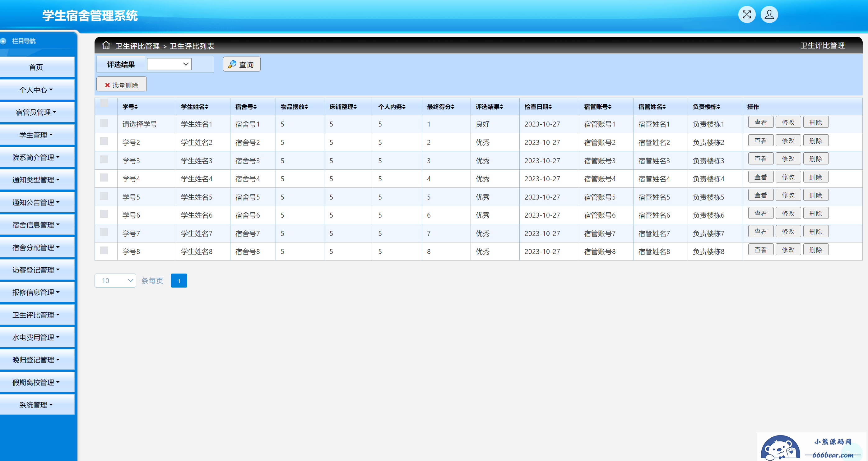Click 卫生评比管理 breadcrumb link

(137, 46)
